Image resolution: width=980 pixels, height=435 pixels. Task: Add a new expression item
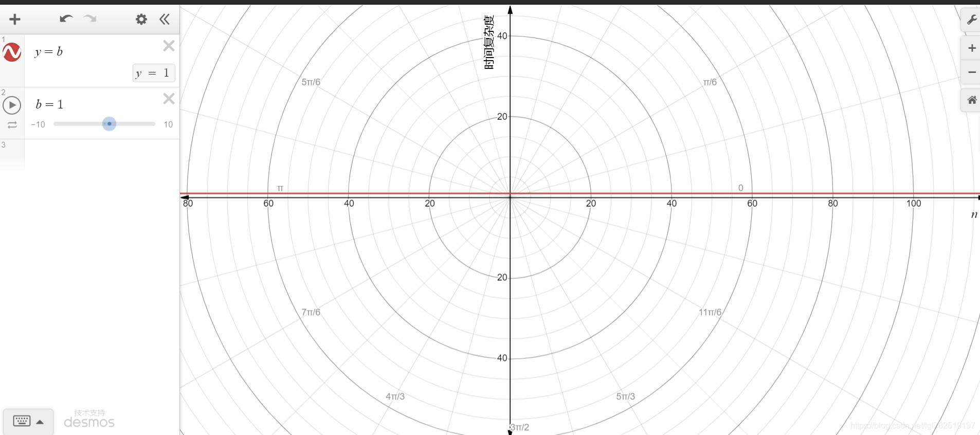(15, 20)
